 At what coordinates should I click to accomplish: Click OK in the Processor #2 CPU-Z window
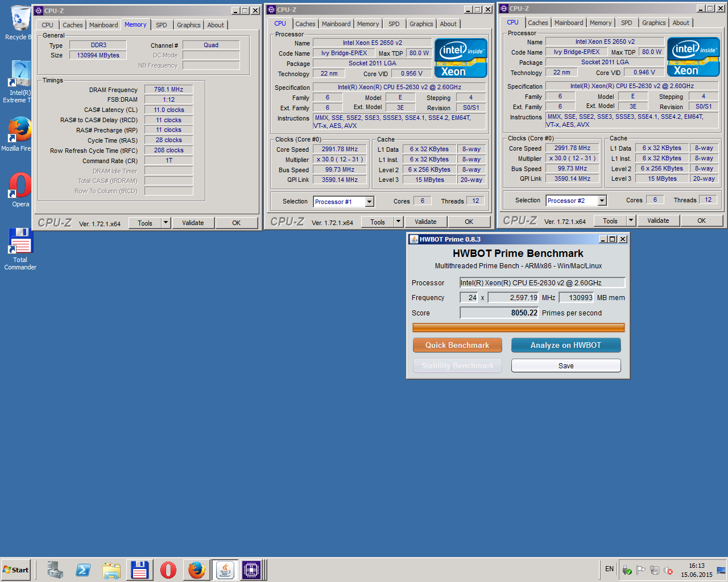click(x=701, y=221)
